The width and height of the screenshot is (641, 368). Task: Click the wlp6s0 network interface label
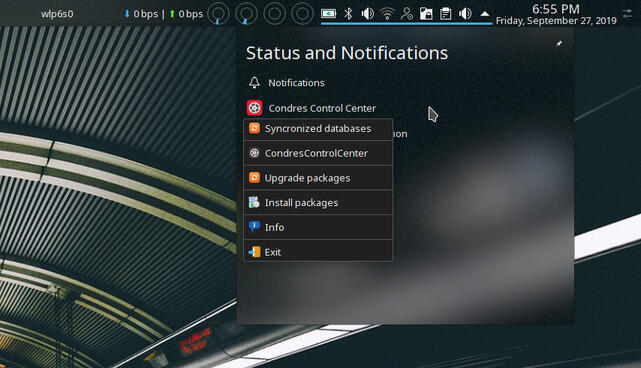[x=57, y=14]
